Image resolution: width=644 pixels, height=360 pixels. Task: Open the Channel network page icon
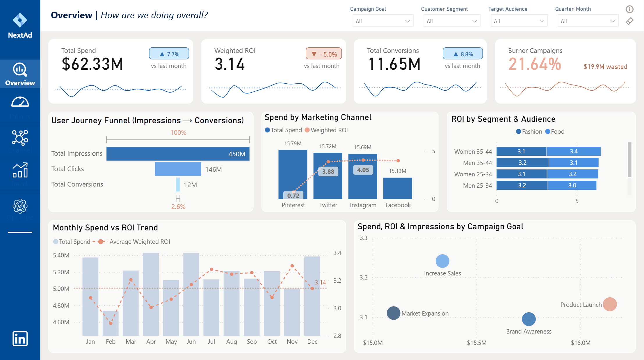click(20, 137)
